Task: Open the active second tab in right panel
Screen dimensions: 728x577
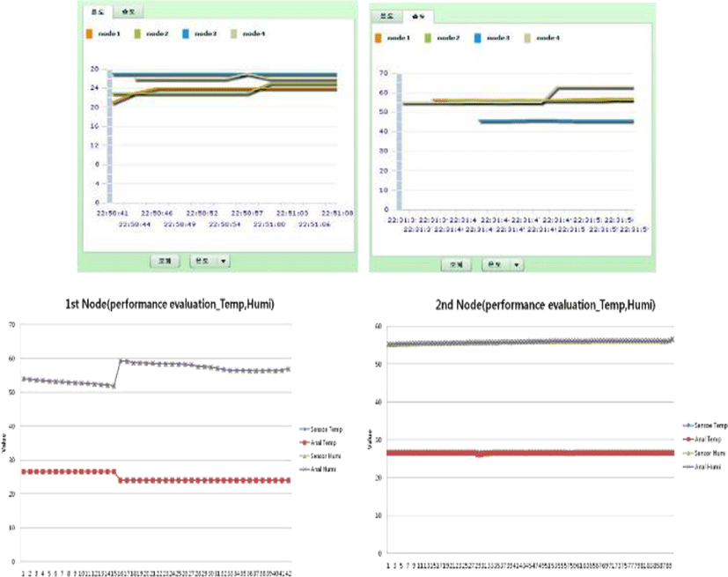Action: [x=420, y=17]
